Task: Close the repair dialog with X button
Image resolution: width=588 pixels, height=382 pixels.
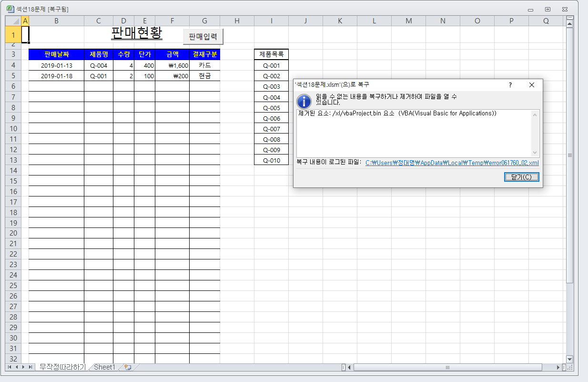Action: [532, 85]
